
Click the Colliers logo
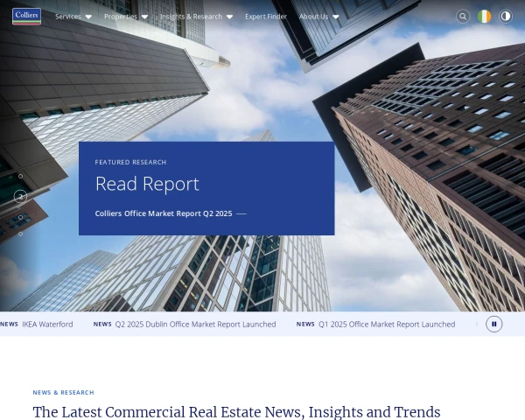click(x=26, y=16)
